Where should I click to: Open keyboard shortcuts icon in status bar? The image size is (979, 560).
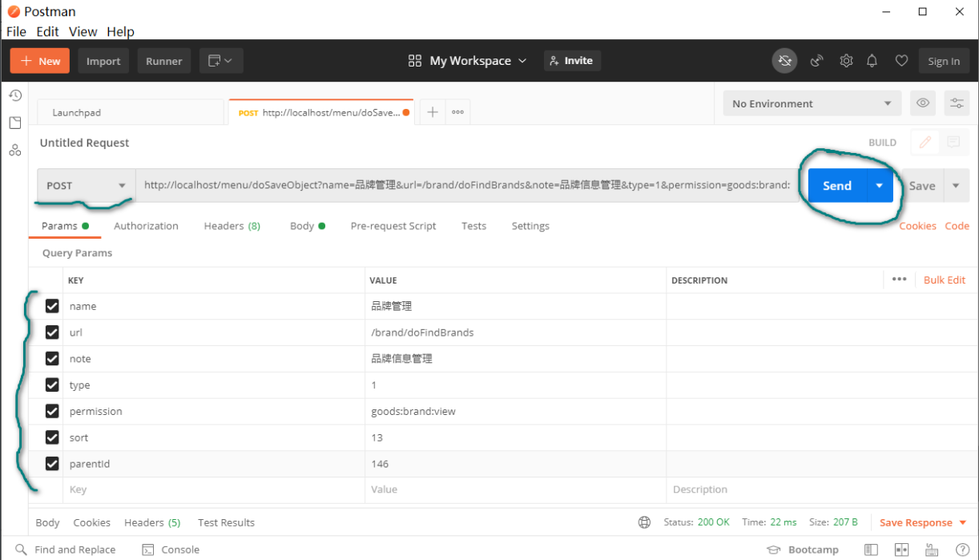point(933,550)
